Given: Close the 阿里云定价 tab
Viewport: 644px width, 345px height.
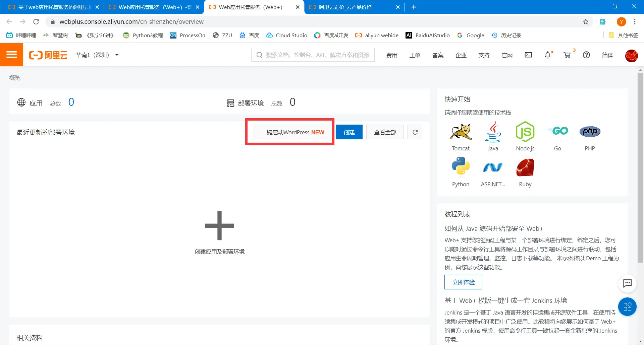Looking at the screenshot, I should (398, 7).
